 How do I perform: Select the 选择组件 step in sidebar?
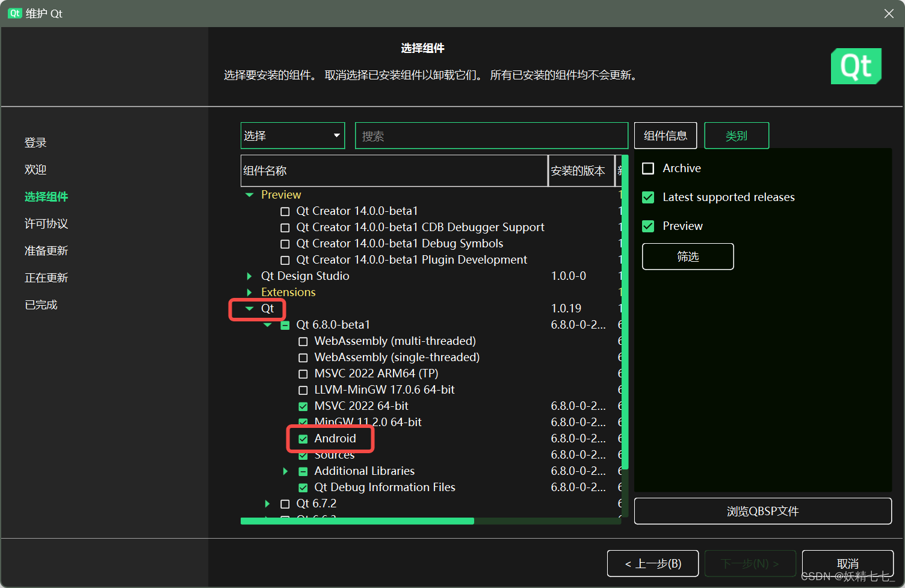pos(46,197)
